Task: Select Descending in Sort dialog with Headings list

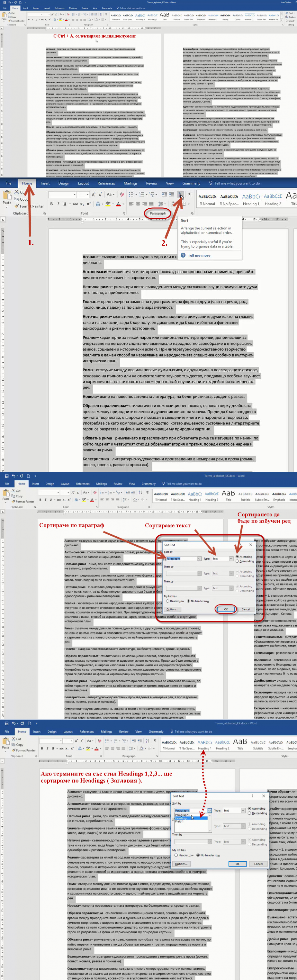Action: coord(257,813)
